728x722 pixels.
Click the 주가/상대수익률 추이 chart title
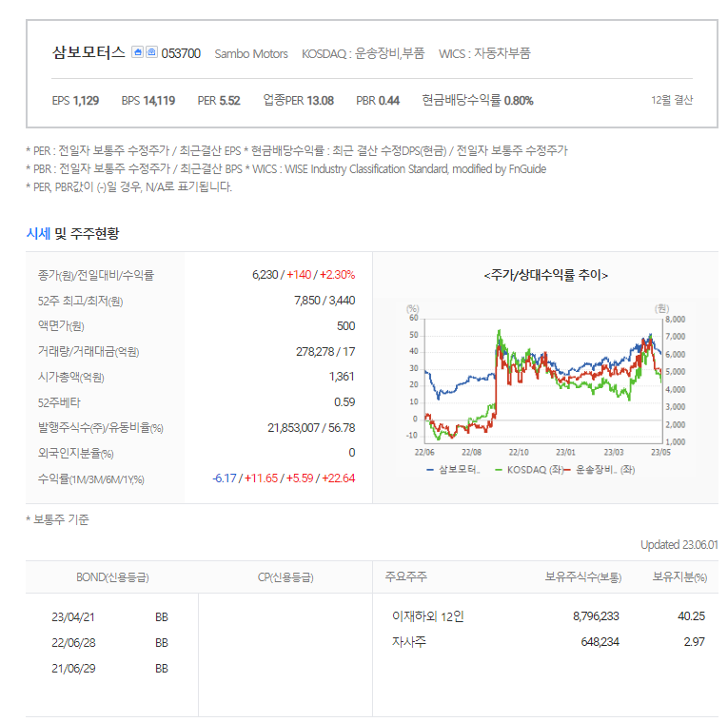point(545,275)
